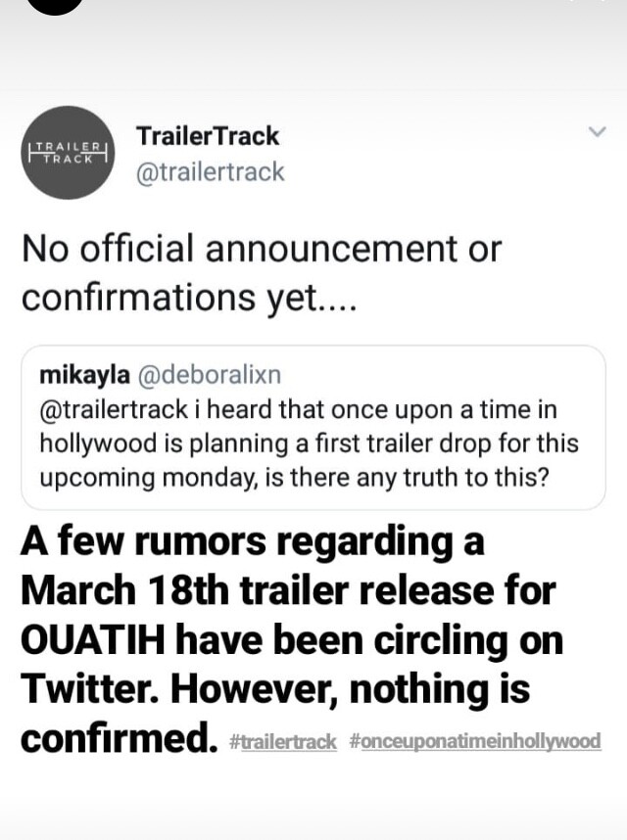Open the #onceuponatimeinhollywood hashtag
627x840 pixels.
[x=475, y=742]
